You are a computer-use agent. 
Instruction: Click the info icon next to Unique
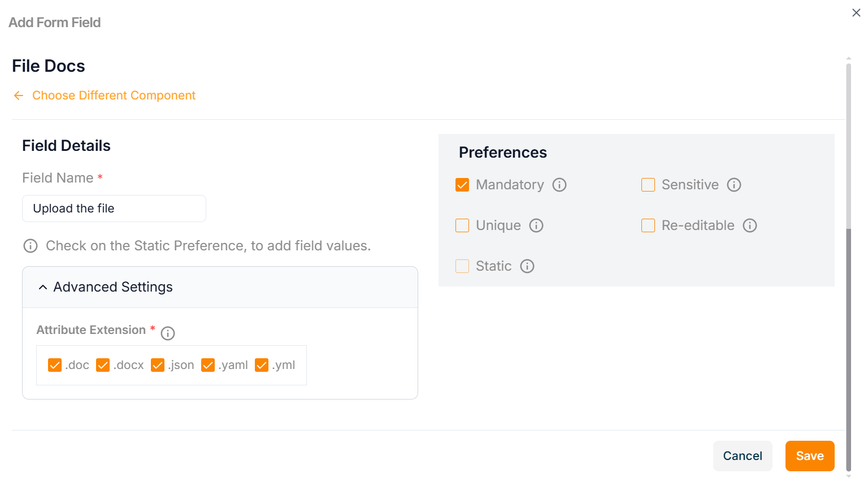pyautogui.click(x=536, y=225)
